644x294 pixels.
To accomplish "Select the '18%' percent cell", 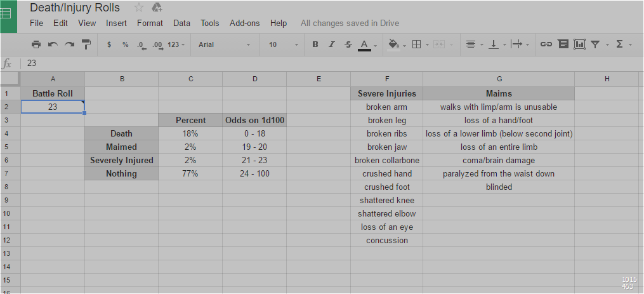I will tap(190, 133).
